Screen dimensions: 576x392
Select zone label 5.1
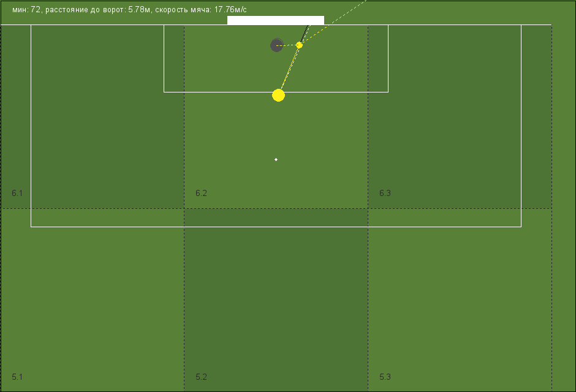[17, 377]
